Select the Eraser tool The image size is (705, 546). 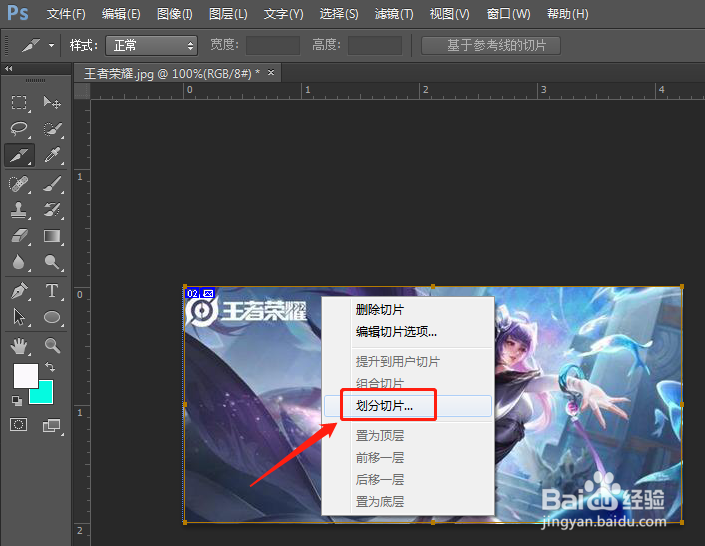(x=19, y=236)
